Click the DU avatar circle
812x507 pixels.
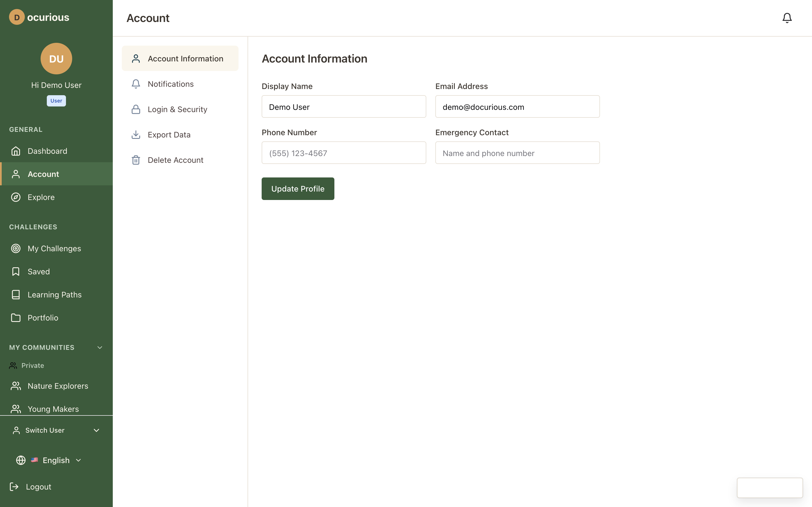pyautogui.click(x=56, y=59)
